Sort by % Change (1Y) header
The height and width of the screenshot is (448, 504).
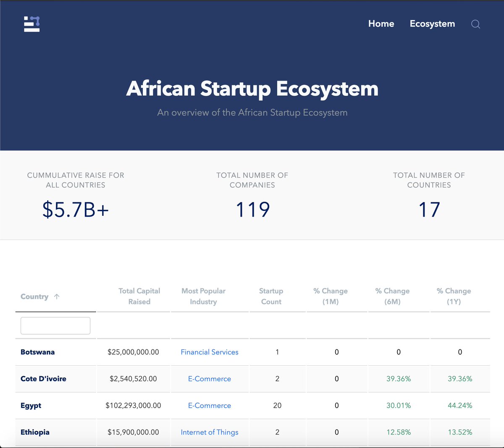(454, 296)
